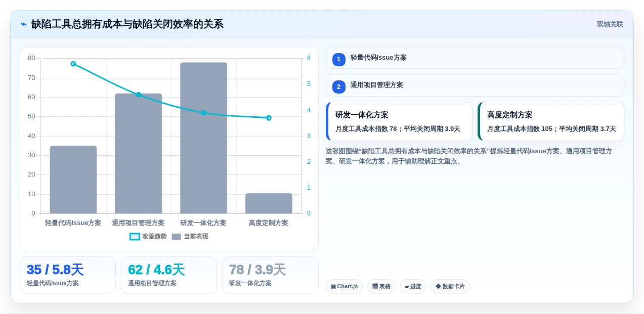Select the 轻量代码Issue方案 list item
Screen dimensions: 644x314
pyautogui.click(x=475, y=58)
